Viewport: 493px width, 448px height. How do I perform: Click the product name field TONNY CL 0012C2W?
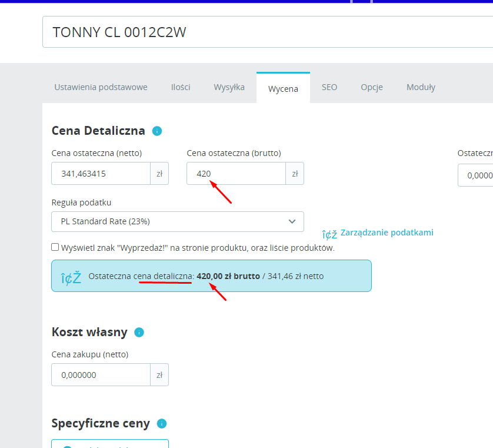click(x=268, y=32)
